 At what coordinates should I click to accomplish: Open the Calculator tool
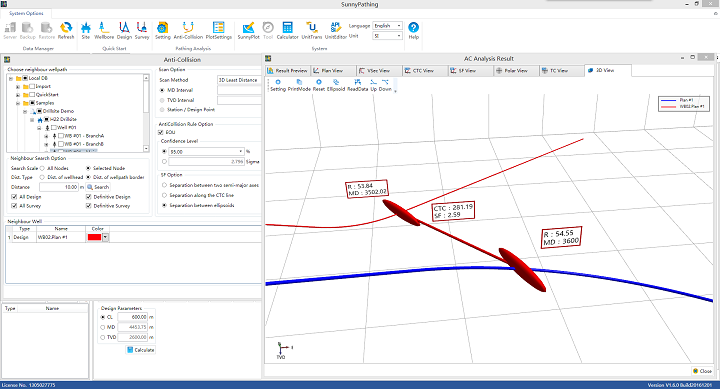tap(287, 31)
